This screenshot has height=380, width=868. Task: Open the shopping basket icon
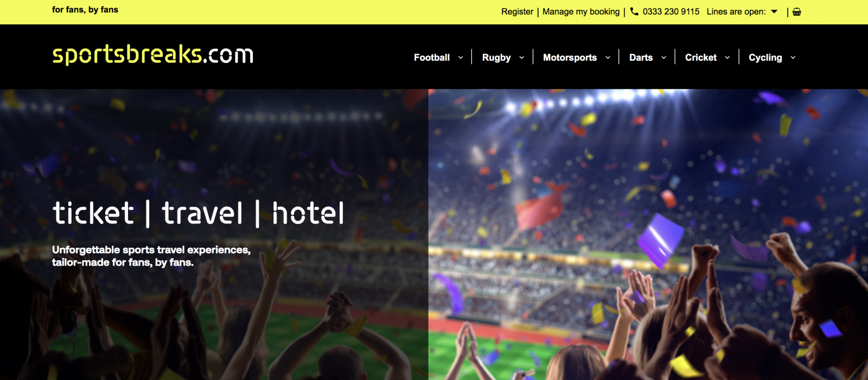796,12
